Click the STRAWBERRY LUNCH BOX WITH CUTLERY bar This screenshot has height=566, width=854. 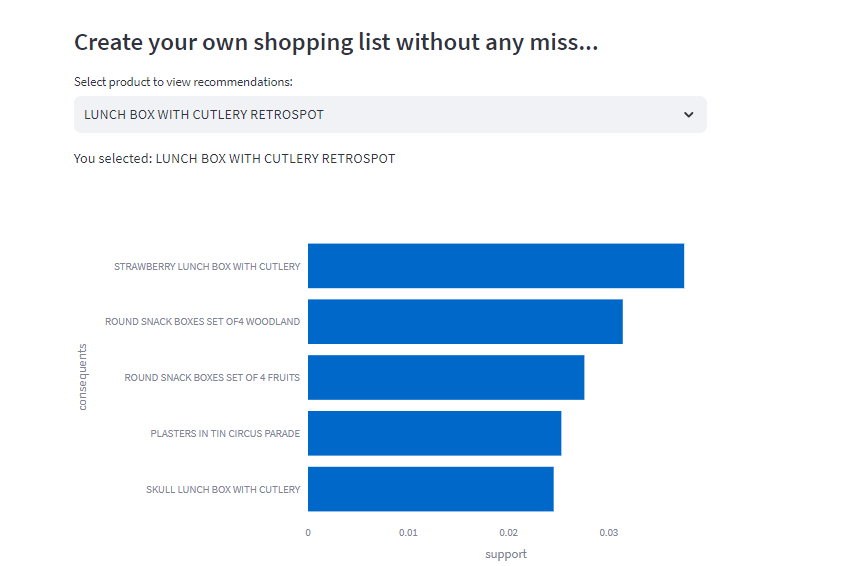point(495,266)
